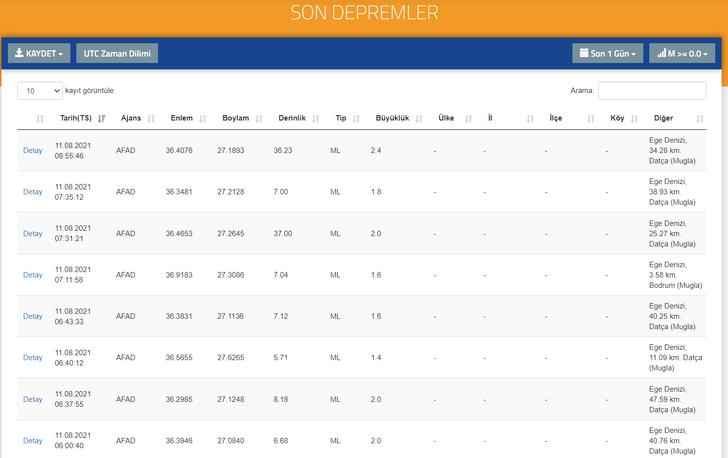Select magnitude value 1.8 cell
Screen dimensions: 728x458
(376, 192)
